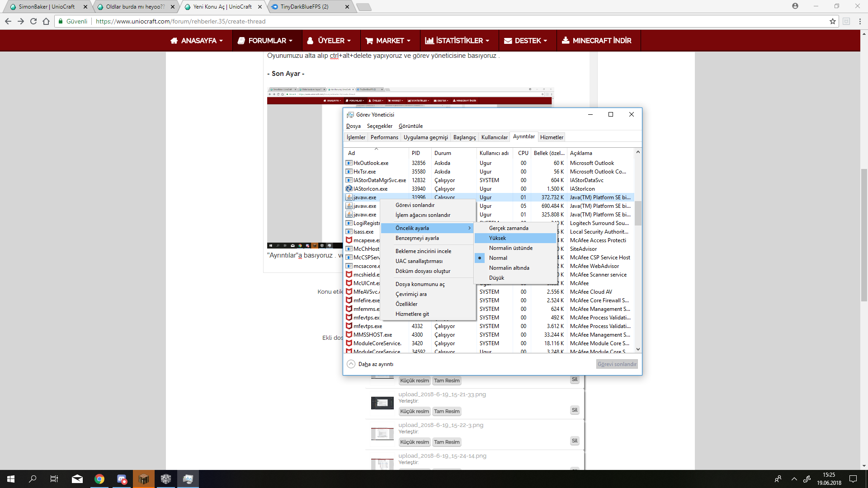
Task: Set priority to Gerçek zamanda
Action: 515,228
